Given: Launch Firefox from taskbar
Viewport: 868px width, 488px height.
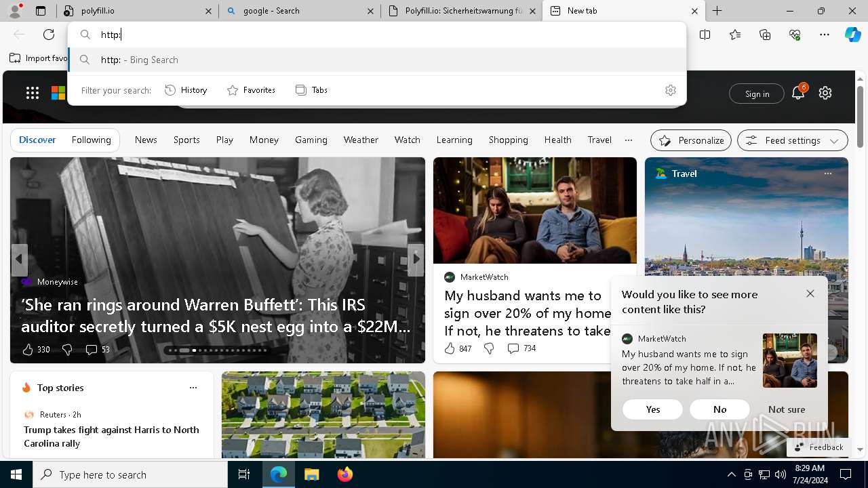Looking at the screenshot, I should point(344,474).
